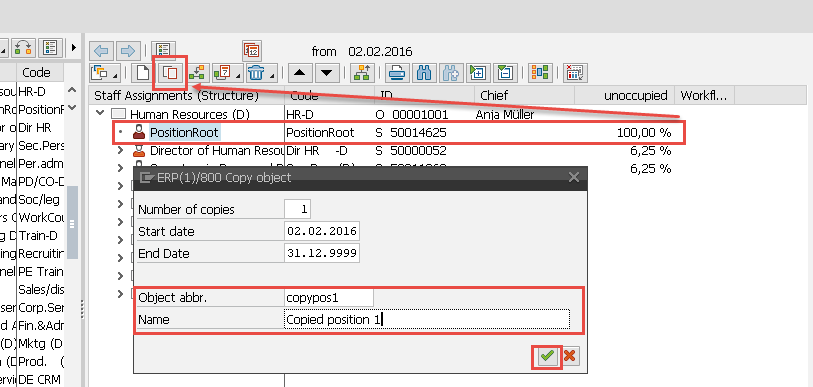Click the 'from 02.02.2016' date text
Viewport: 813px width, 387px height.
tap(361, 51)
